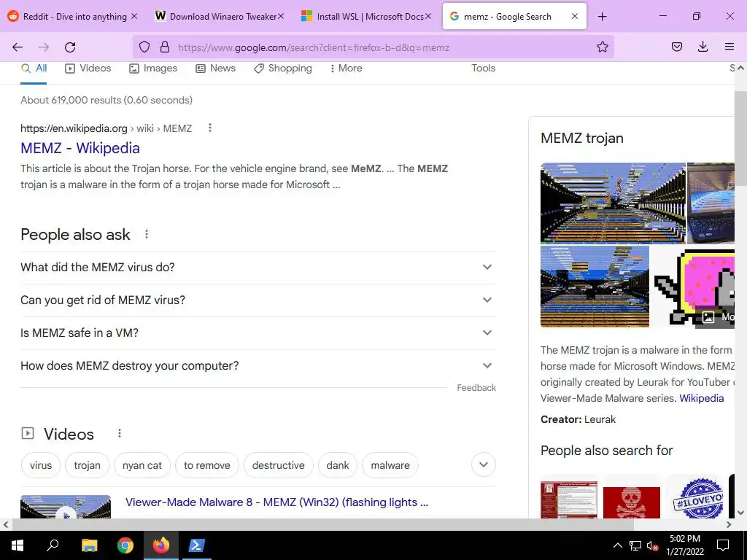Expand 'Is MEMZ safe in a VM?'

point(258,332)
